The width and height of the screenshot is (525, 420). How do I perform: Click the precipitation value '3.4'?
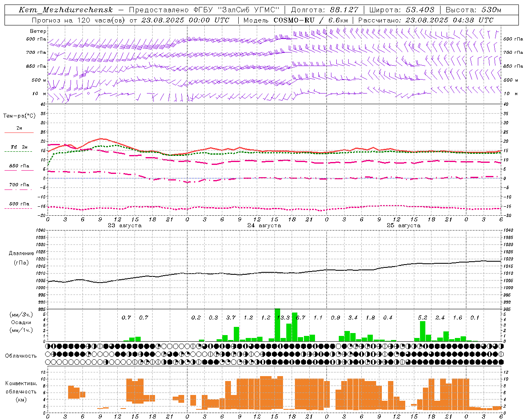point(353,318)
